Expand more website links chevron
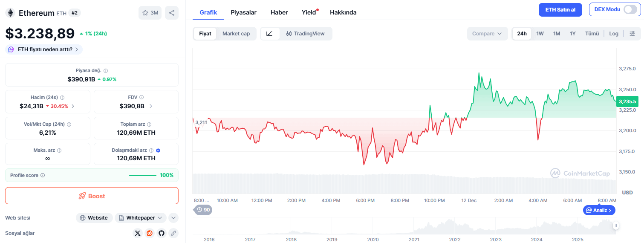The image size is (644, 243). point(173,218)
